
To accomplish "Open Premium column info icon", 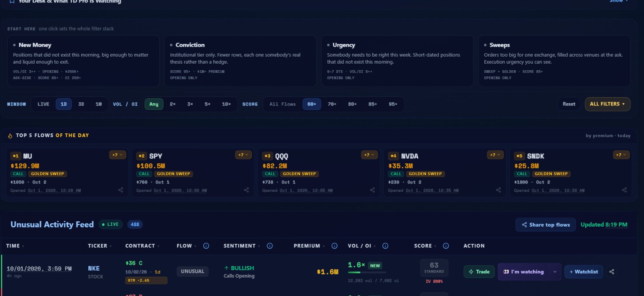I will coord(334,246).
